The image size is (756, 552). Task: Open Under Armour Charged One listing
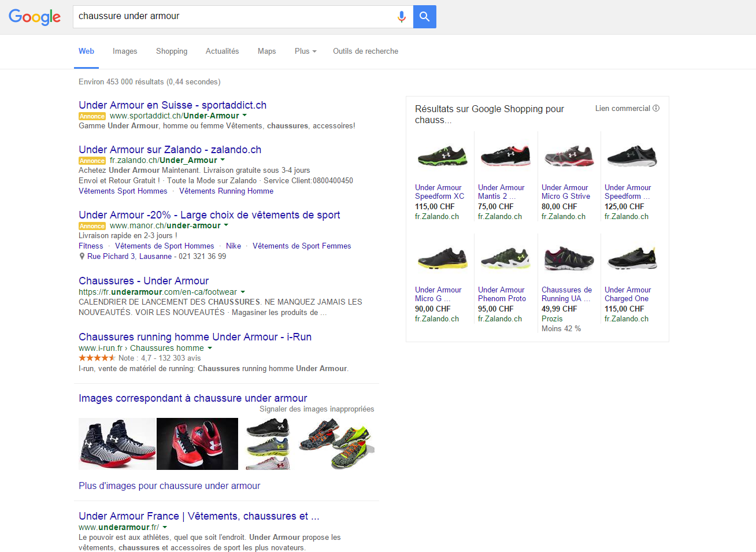click(628, 294)
